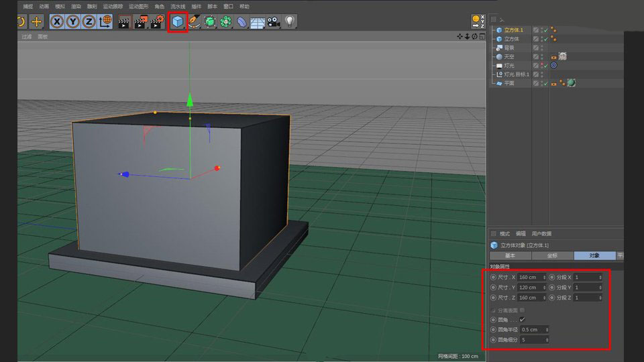Switch to the 坐标 tab
Image resolution: width=644 pixels, height=362 pixels.
552,255
